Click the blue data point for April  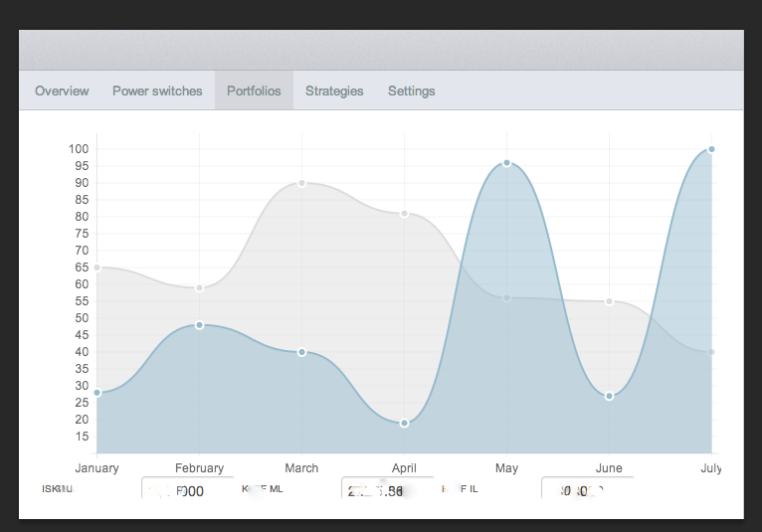pos(404,424)
